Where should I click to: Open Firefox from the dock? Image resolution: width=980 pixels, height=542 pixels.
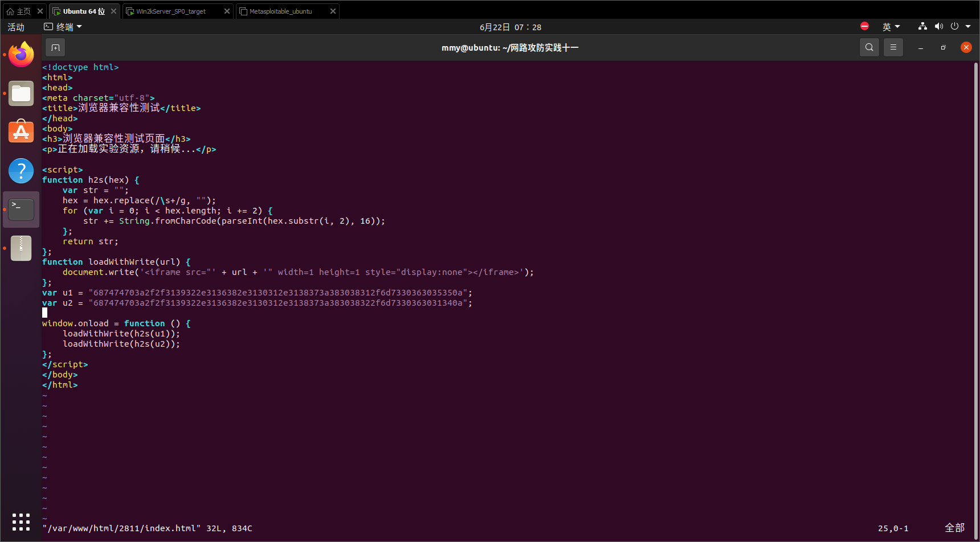[x=21, y=55]
